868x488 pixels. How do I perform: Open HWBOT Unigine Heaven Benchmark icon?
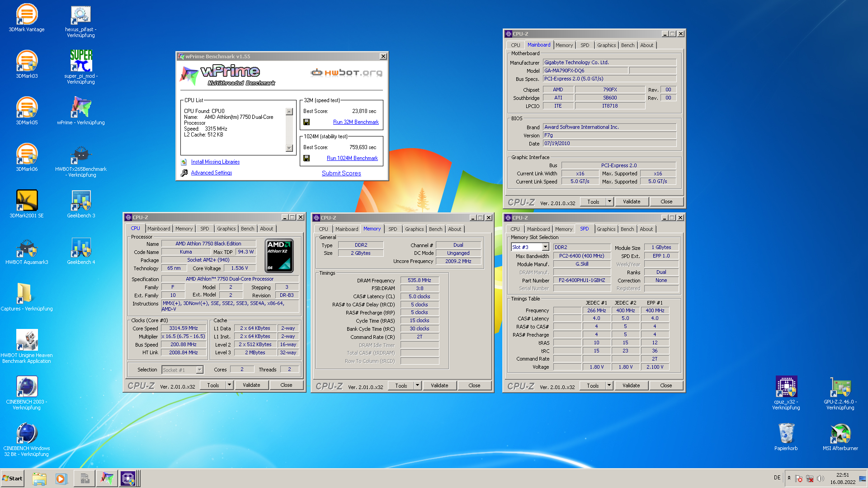27,346
